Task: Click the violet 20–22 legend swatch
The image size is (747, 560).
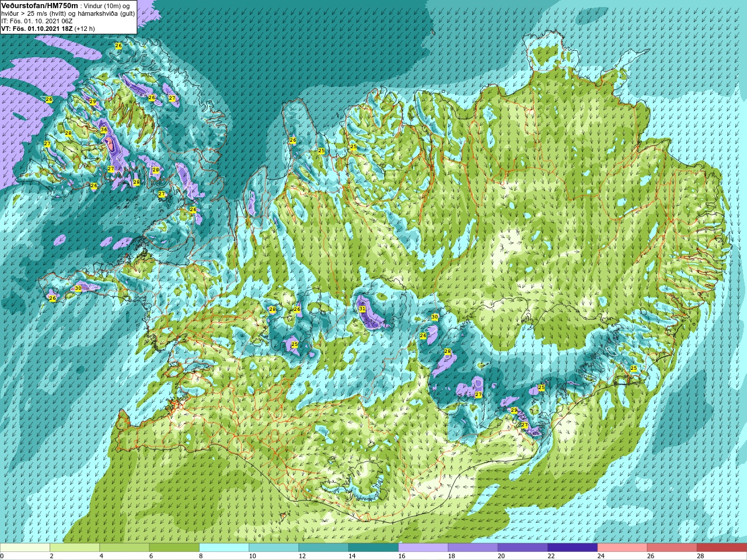Action: pyautogui.click(x=522, y=548)
